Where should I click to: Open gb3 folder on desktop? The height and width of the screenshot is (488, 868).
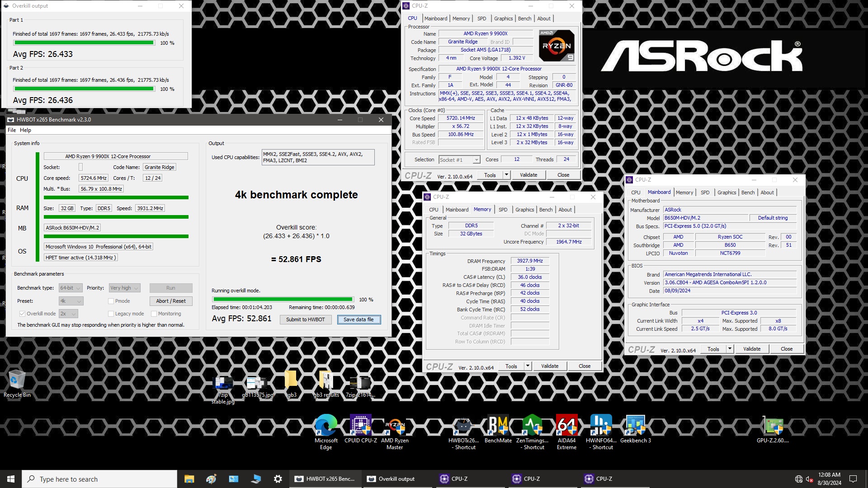[x=292, y=384]
